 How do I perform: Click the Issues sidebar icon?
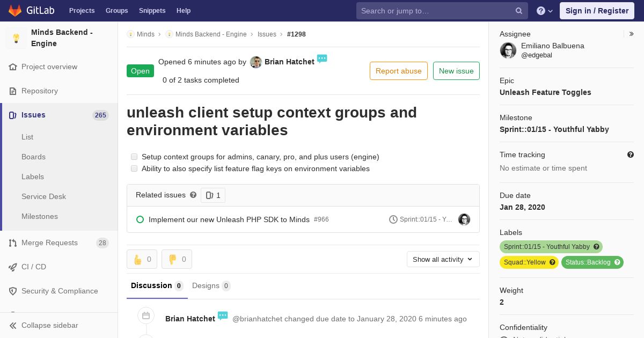click(x=13, y=115)
